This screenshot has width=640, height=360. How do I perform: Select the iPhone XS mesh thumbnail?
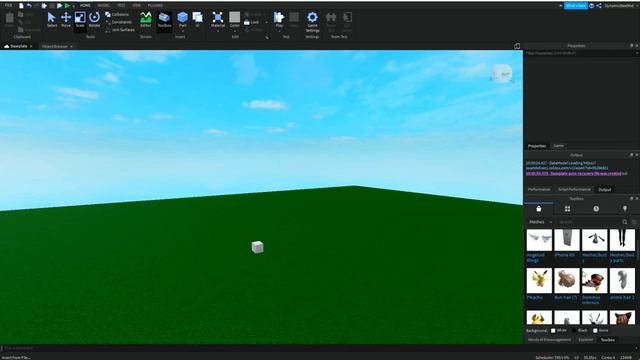pyautogui.click(x=567, y=240)
